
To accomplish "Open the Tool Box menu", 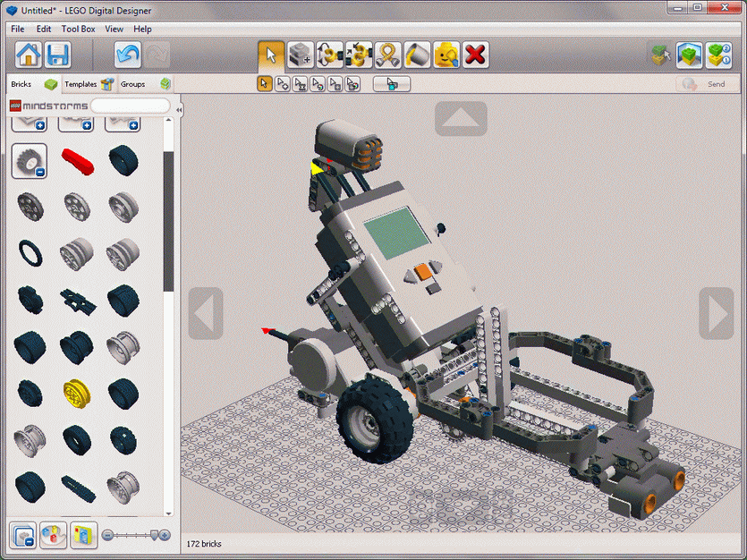I will pos(78,29).
